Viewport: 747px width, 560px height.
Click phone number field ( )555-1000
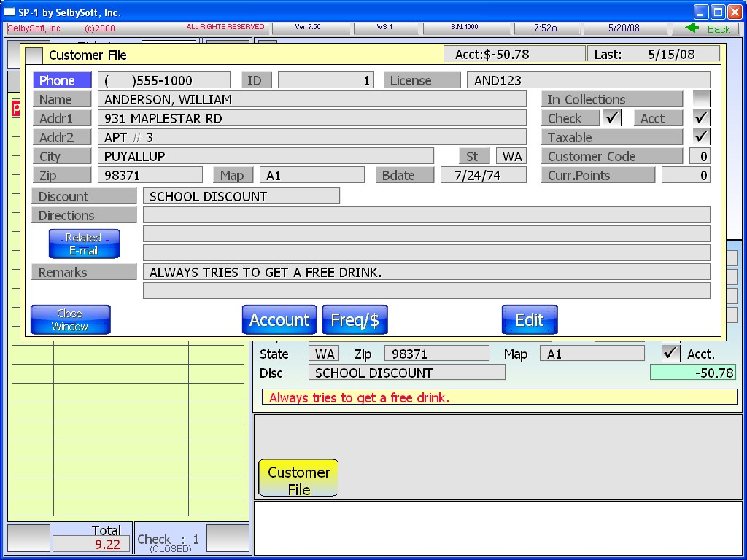(x=164, y=80)
